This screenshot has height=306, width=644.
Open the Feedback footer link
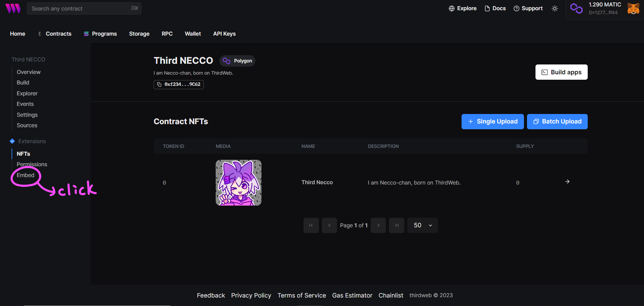coord(211,295)
